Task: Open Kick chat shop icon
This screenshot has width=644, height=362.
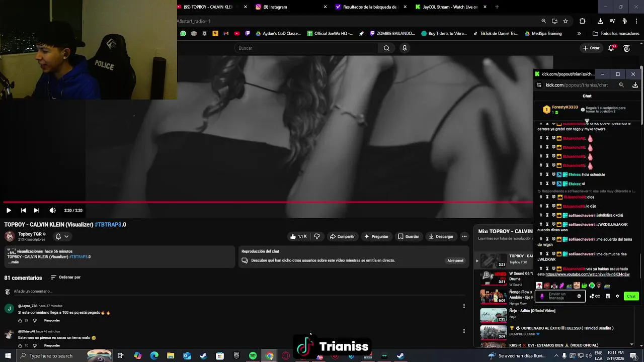Action: click(608, 296)
